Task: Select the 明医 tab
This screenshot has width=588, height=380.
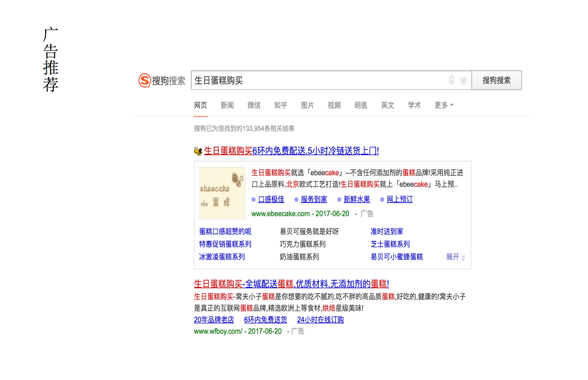Action: click(x=361, y=105)
